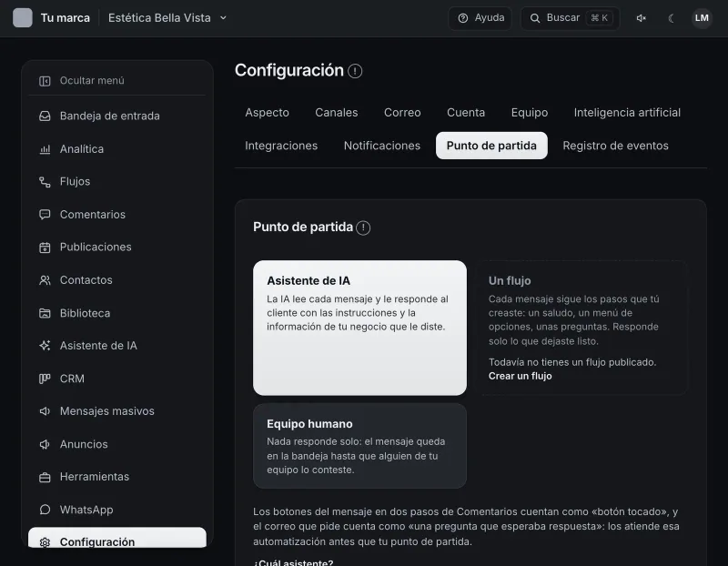The width and height of the screenshot is (728, 566).
Task: Open the Publicaciones calendar icon
Action: pos(45,248)
